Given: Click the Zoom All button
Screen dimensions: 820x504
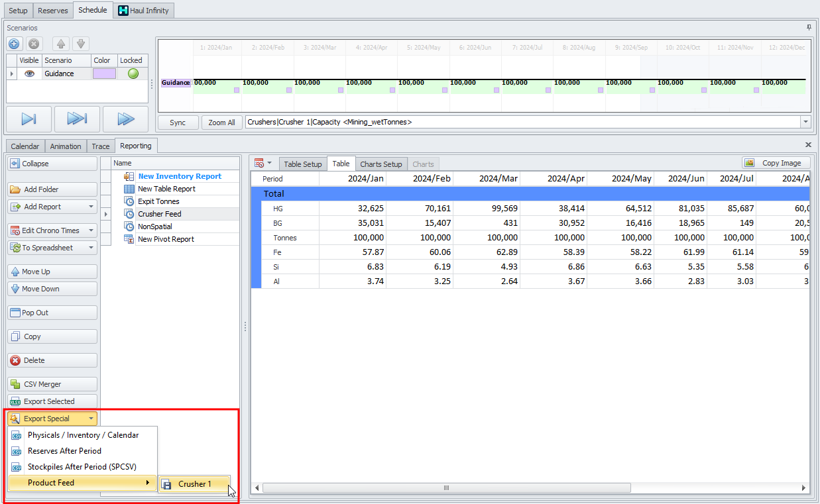Looking at the screenshot, I should coord(221,123).
